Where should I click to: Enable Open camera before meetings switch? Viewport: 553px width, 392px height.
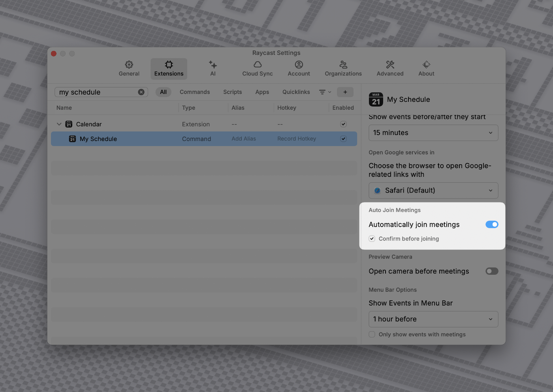[x=492, y=271]
